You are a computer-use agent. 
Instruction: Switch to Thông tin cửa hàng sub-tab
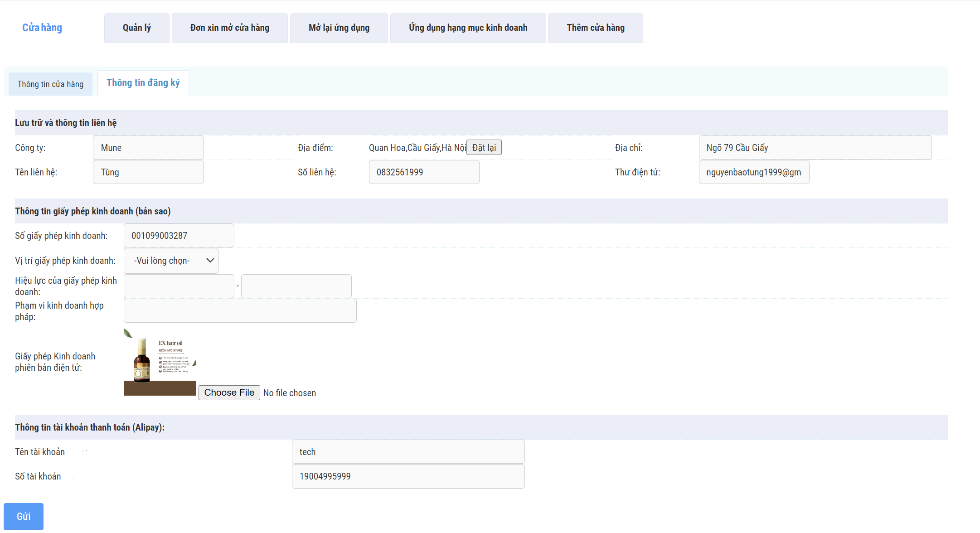50,84
